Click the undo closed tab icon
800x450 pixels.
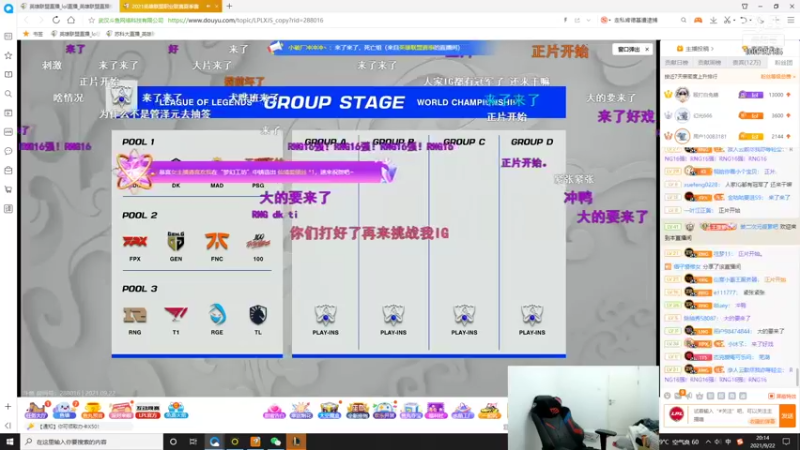click(x=744, y=20)
